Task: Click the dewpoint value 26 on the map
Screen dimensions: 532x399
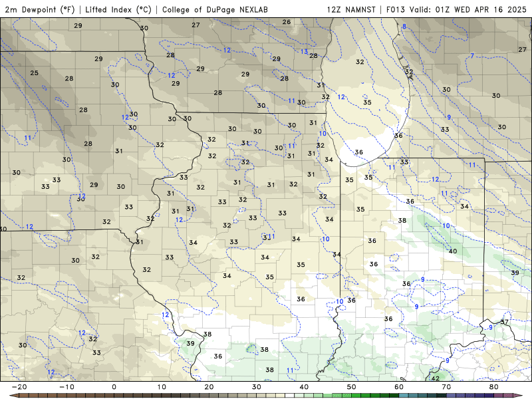Action: click(x=287, y=22)
